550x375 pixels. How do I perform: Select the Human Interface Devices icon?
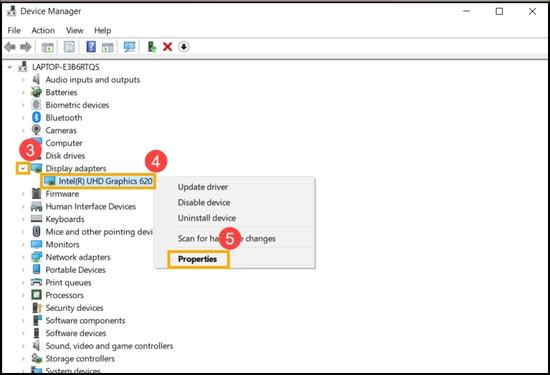coord(36,206)
